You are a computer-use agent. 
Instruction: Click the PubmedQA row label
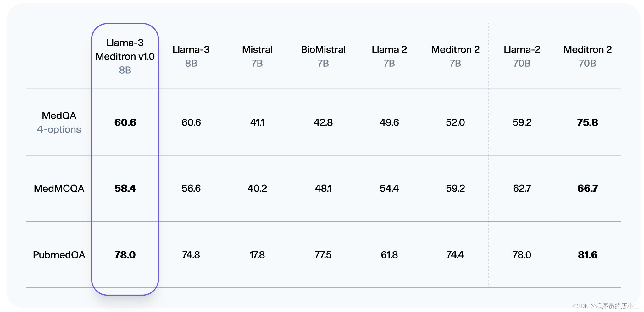[x=59, y=255]
